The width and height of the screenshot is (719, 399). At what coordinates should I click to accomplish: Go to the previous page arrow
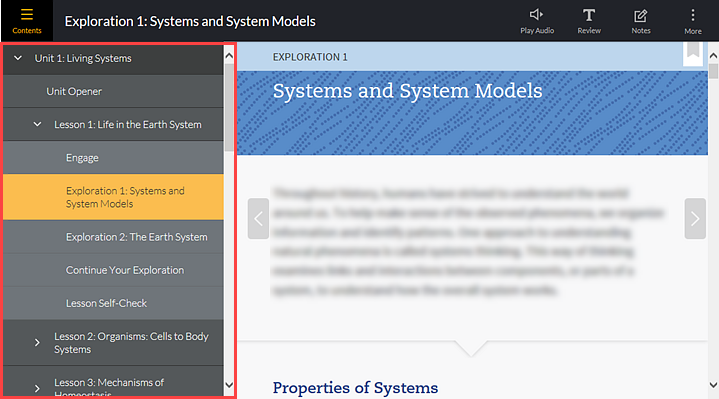(x=258, y=219)
